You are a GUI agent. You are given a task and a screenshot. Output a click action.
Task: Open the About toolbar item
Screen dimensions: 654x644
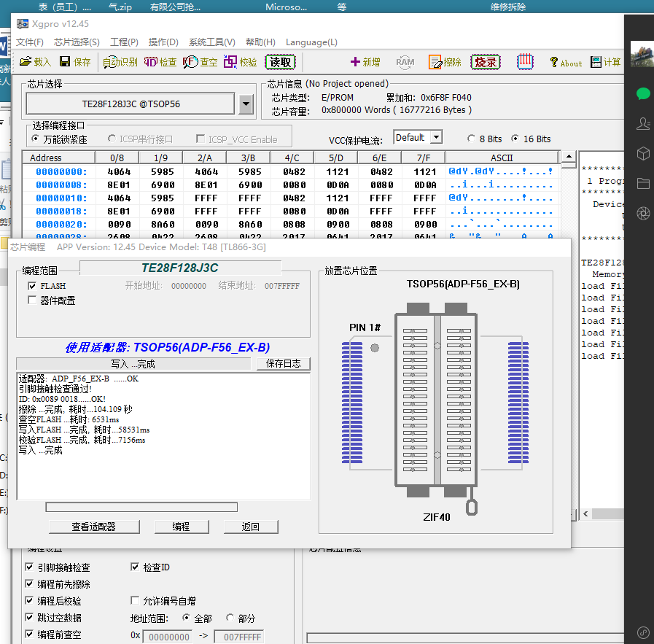[565, 63]
